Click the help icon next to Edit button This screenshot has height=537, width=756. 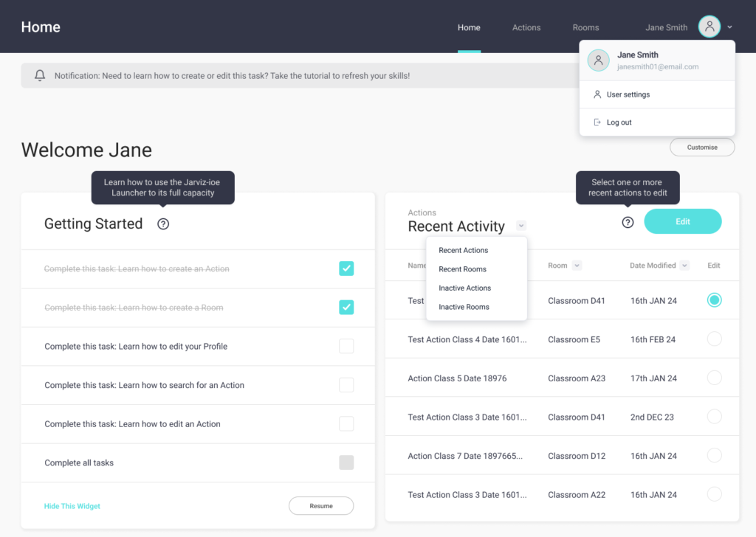(x=628, y=222)
